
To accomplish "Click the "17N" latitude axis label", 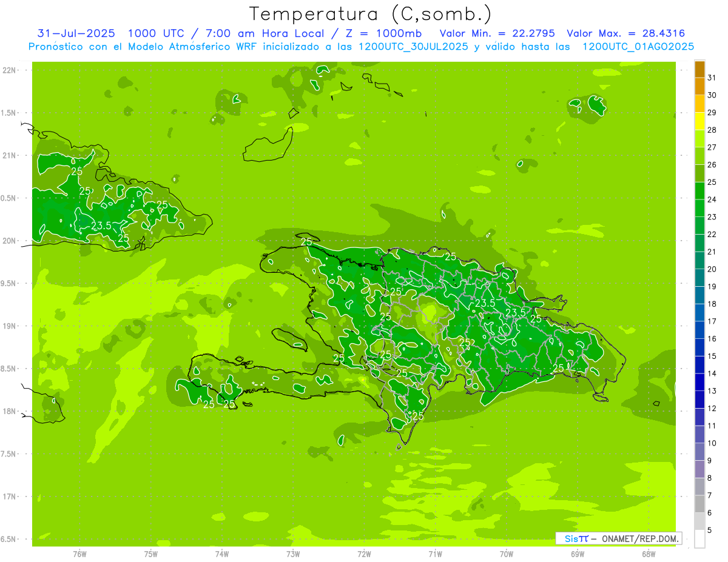I will [9, 497].
